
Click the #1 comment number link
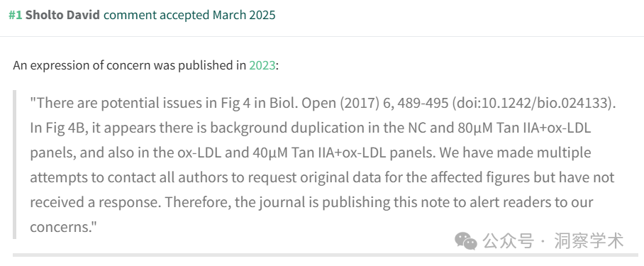point(16,15)
